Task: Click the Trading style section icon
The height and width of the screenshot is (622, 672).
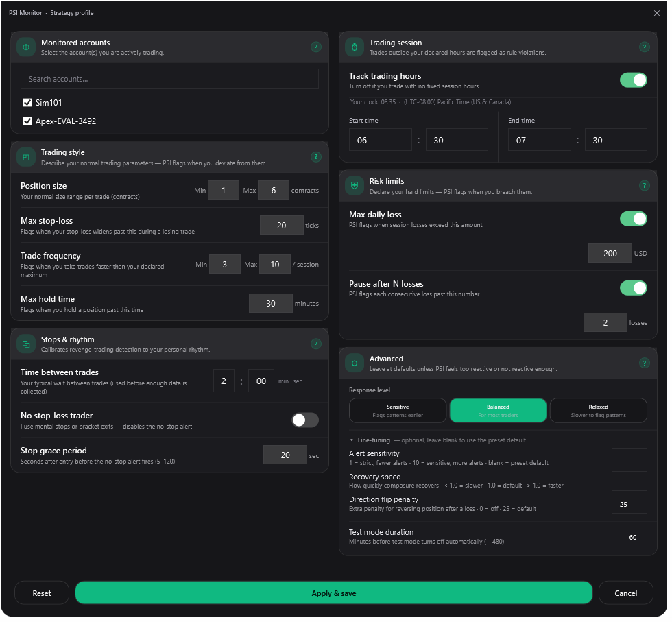Action: click(x=26, y=158)
